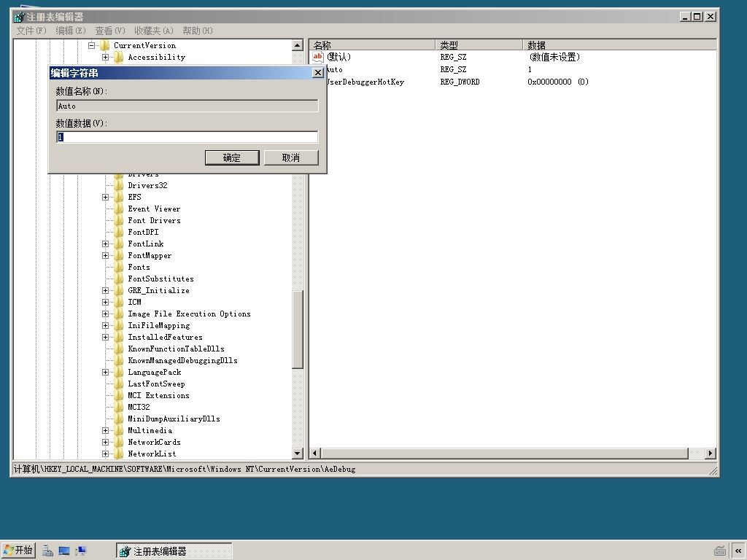Open Server Manager icon in taskbar quick launch
Viewport: 747px width, 560px height.
point(47,551)
